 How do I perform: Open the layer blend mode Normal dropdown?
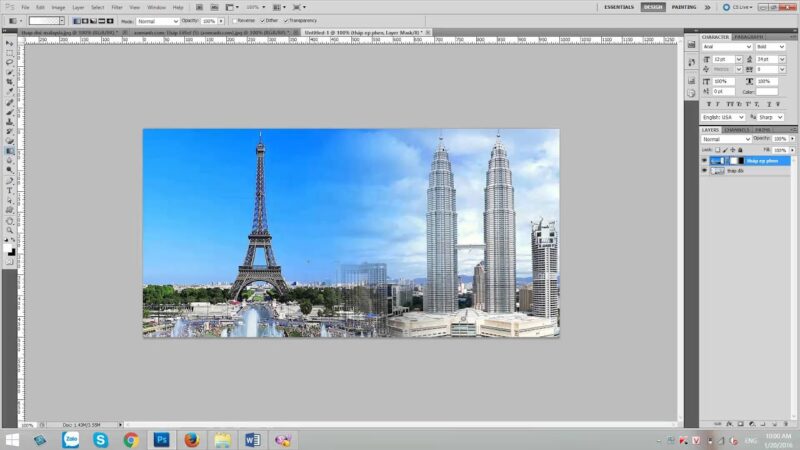coord(727,139)
